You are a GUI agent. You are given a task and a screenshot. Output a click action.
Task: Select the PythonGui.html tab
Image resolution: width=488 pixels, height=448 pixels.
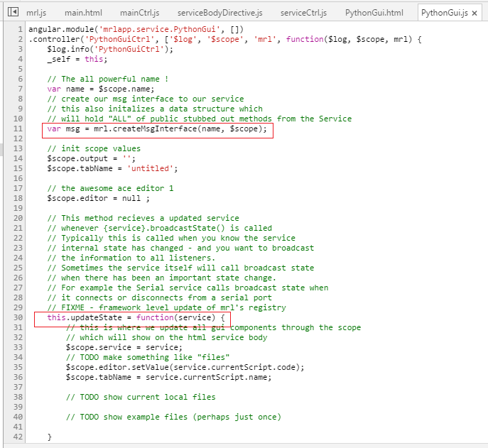point(374,13)
